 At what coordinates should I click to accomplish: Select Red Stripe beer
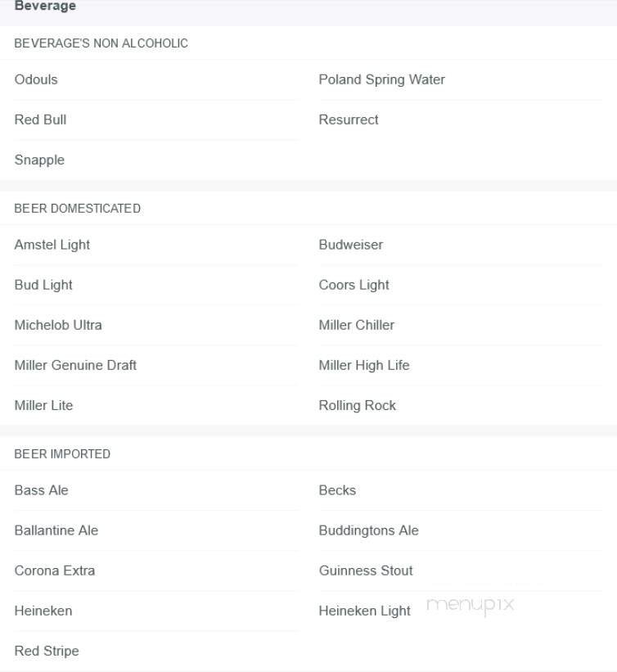[47, 651]
